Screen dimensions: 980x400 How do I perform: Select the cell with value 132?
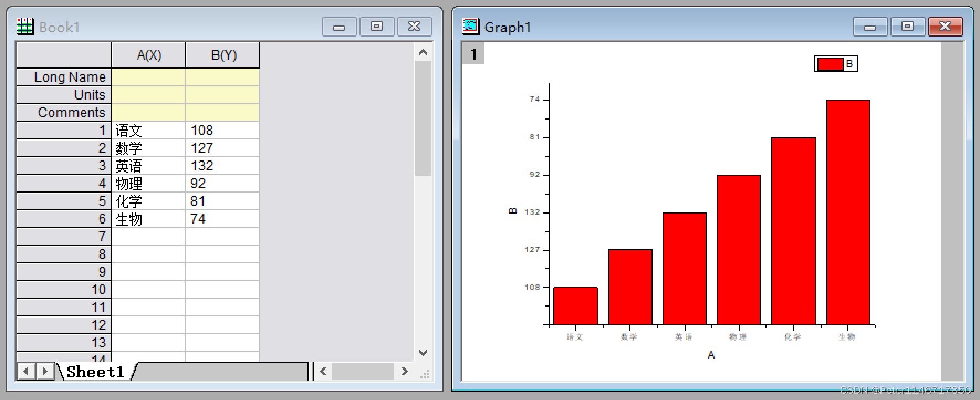pyautogui.click(x=222, y=165)
